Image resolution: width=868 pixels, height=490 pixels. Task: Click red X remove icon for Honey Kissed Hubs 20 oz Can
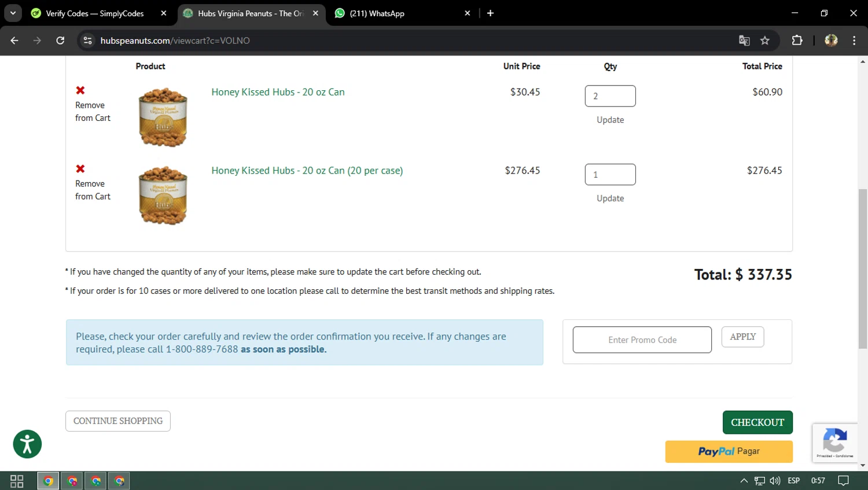coord(80,90)
